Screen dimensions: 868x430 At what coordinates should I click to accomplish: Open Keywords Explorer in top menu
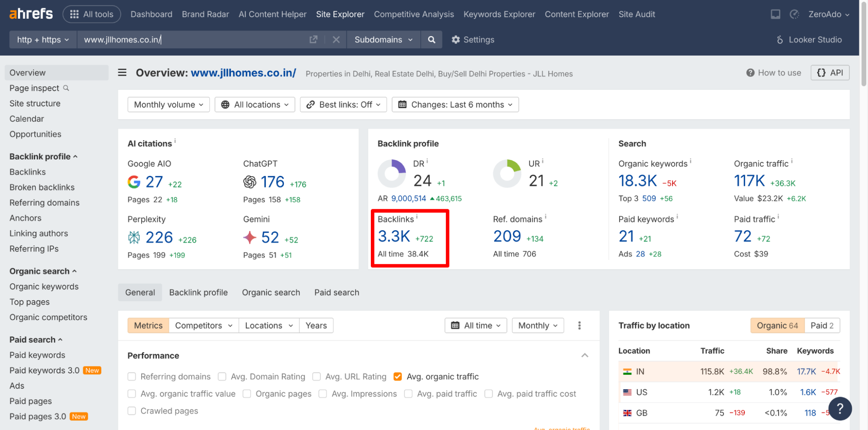coord(499,14)
